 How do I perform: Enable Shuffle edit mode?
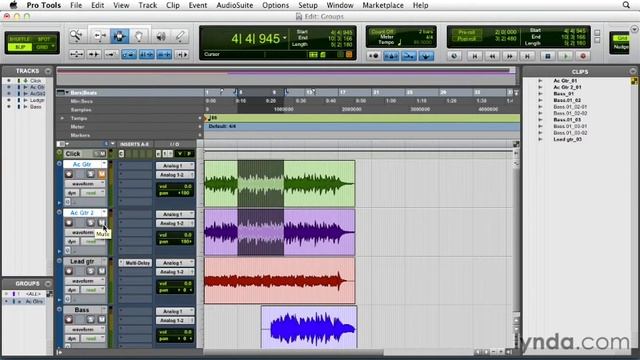tap(20, 39)
